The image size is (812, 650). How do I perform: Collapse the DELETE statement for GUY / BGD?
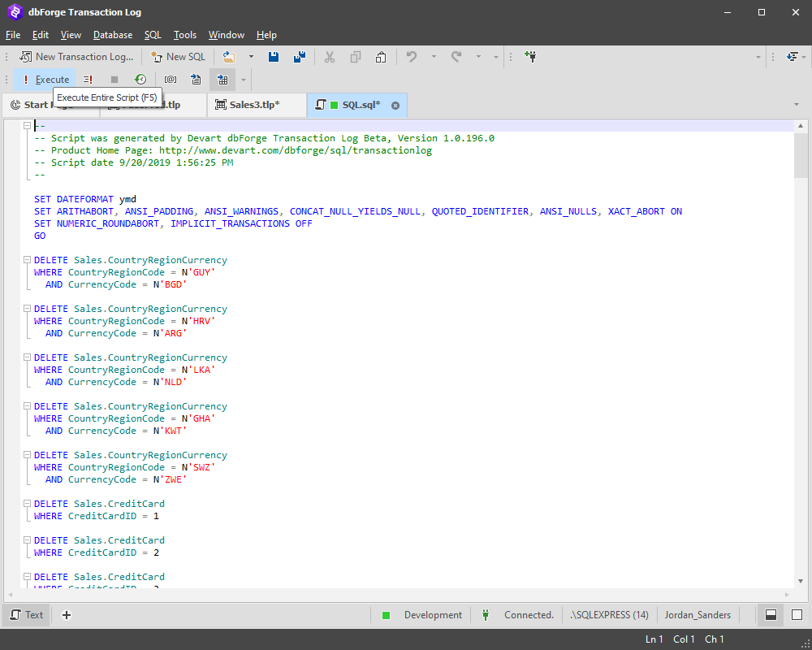[x=28, y=260]
